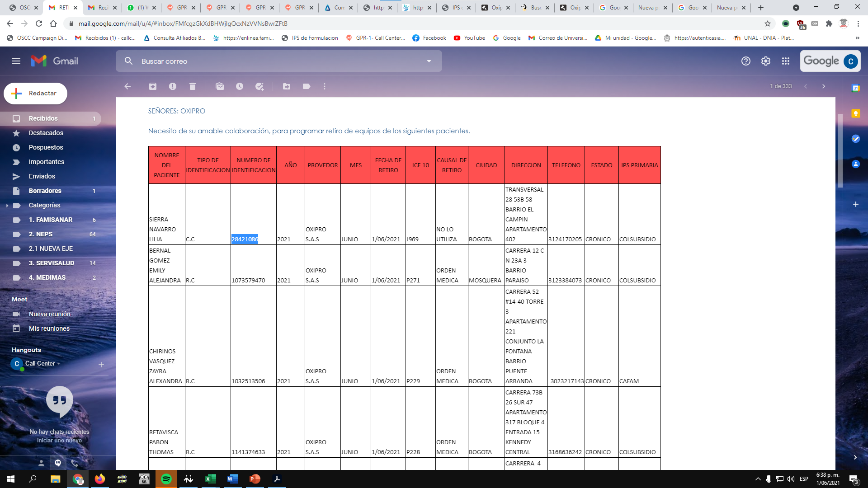Open Gmail settings gear
Image resolution: width=868 pixels, height=488 pixels.
766,61
